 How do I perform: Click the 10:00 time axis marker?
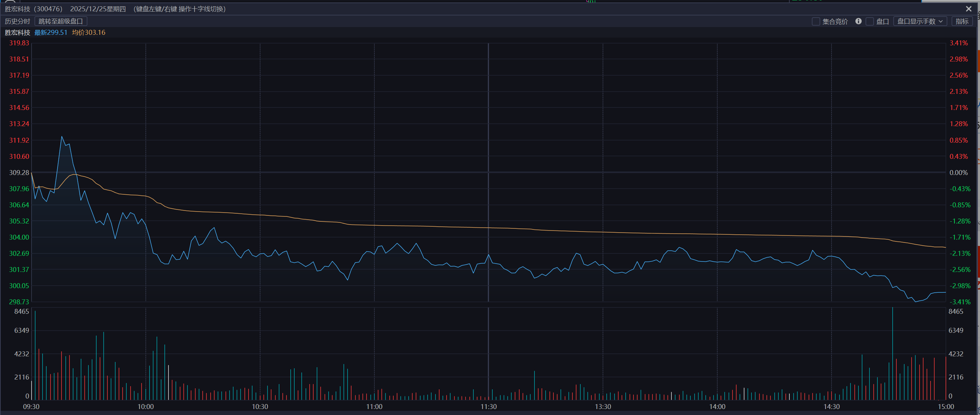145,407
